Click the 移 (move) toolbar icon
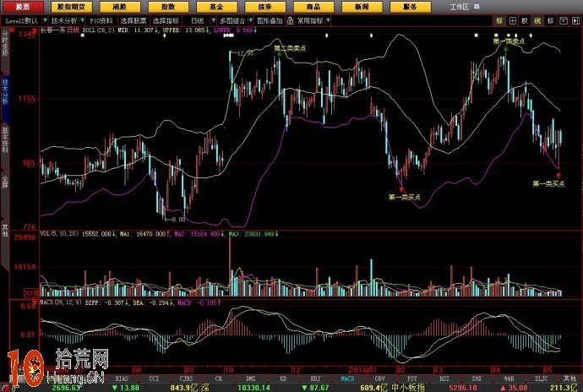The width and height of the screenshot is (583, 392). [x=551, y=21]
